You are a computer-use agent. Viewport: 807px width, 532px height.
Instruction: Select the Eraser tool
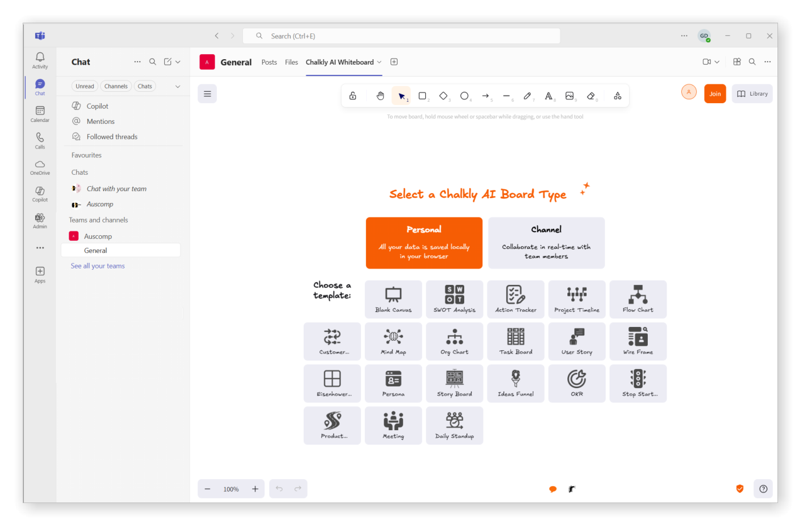click(x=591, y=96)
